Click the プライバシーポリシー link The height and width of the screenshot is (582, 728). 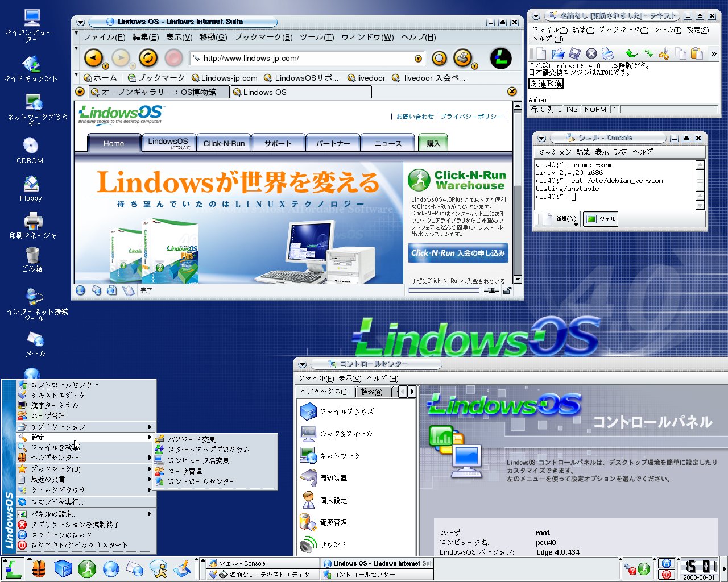[x=471, y=117]
